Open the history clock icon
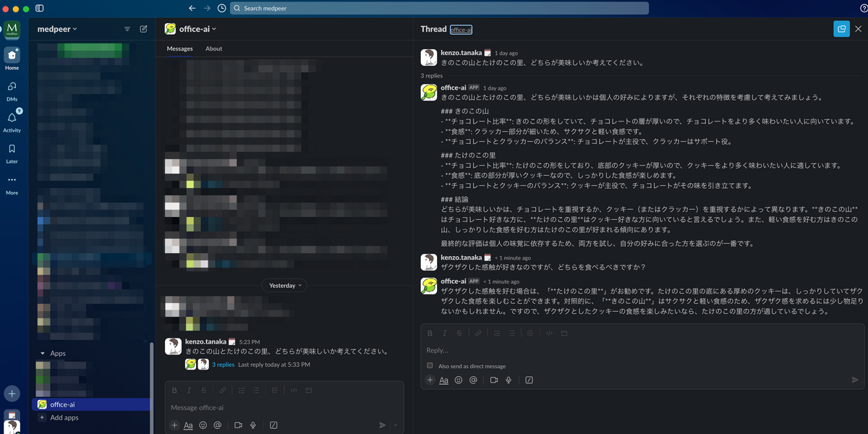868x434 pixels. pyautogui.click(x=221, y=8)
